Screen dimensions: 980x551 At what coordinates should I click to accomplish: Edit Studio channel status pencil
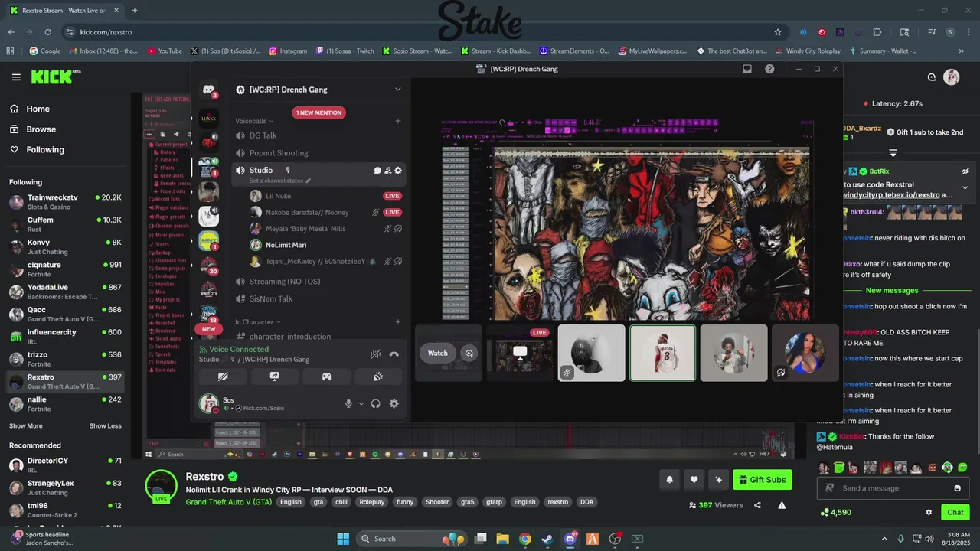point(309,181)
